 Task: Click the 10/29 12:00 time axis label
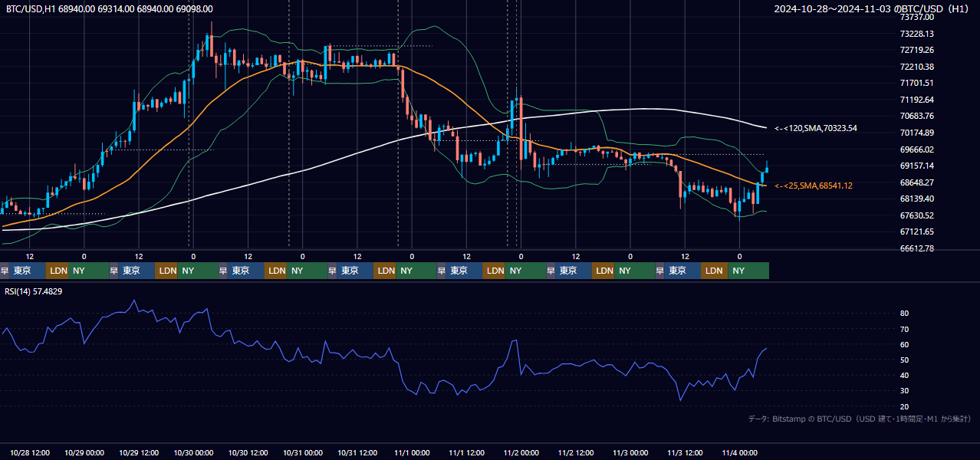tap(139, 452)
